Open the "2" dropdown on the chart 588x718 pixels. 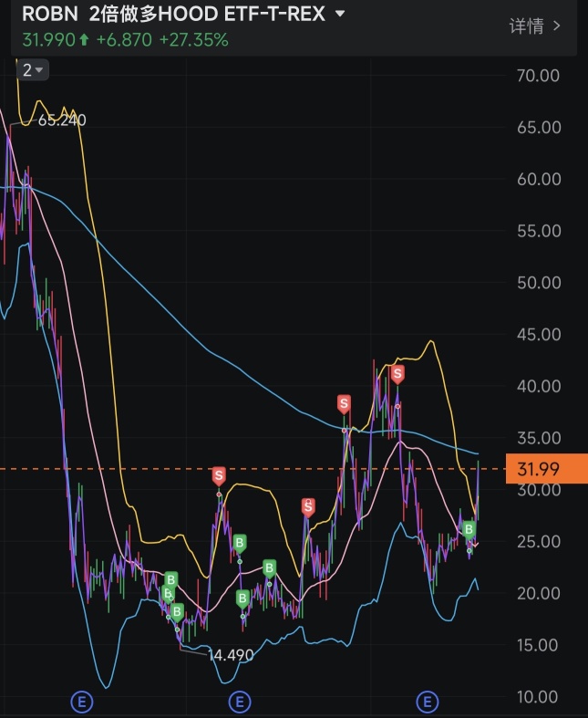33,70
